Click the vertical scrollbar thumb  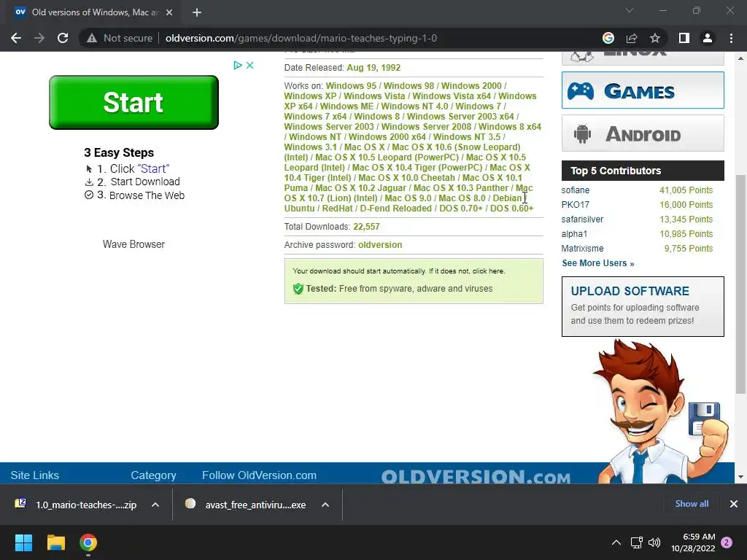740,284
